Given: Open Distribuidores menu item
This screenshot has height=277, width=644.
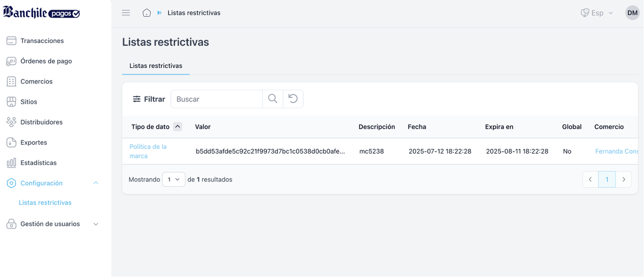Looking at the screenshot, I should (41, 122).
